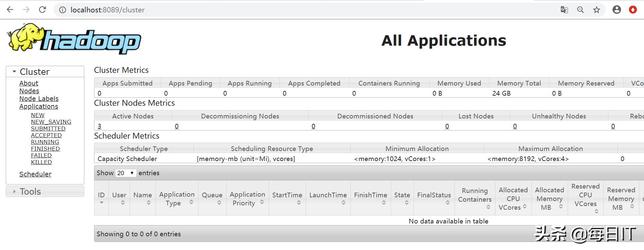Click the Decommissioning Nodes 0 link
The width and height of the screenshot is (644, 250).
pos(177,126)
